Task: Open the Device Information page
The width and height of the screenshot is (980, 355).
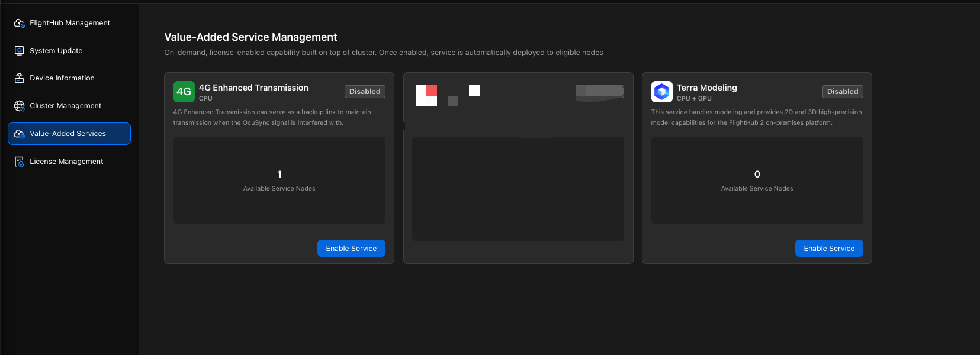Action: click(69, 78)
